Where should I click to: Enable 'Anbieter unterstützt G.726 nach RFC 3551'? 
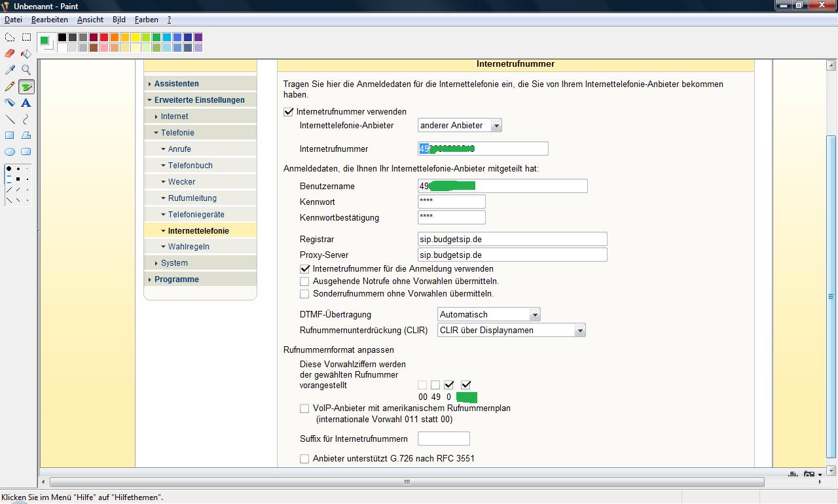(x=304, y=459)
